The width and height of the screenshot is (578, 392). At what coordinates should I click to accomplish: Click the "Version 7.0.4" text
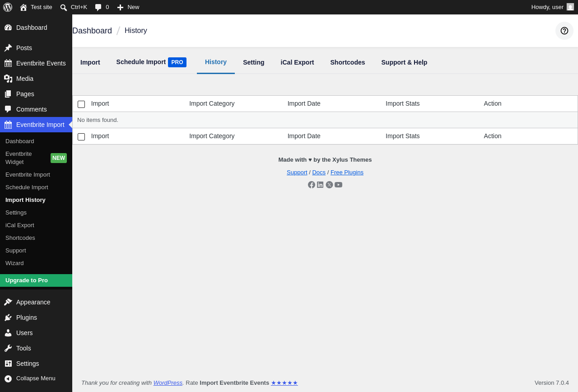click(x=552, y=383)
